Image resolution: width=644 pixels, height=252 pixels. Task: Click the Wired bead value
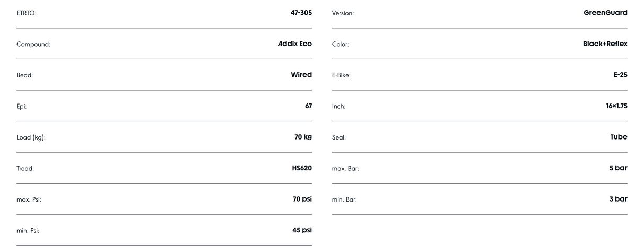click(x=301, y=75)
